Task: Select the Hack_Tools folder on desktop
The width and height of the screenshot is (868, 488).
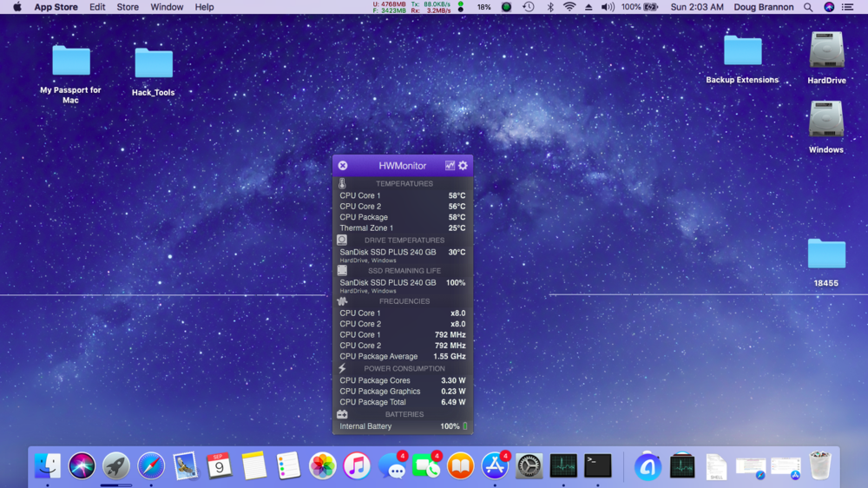Action: 154,64
